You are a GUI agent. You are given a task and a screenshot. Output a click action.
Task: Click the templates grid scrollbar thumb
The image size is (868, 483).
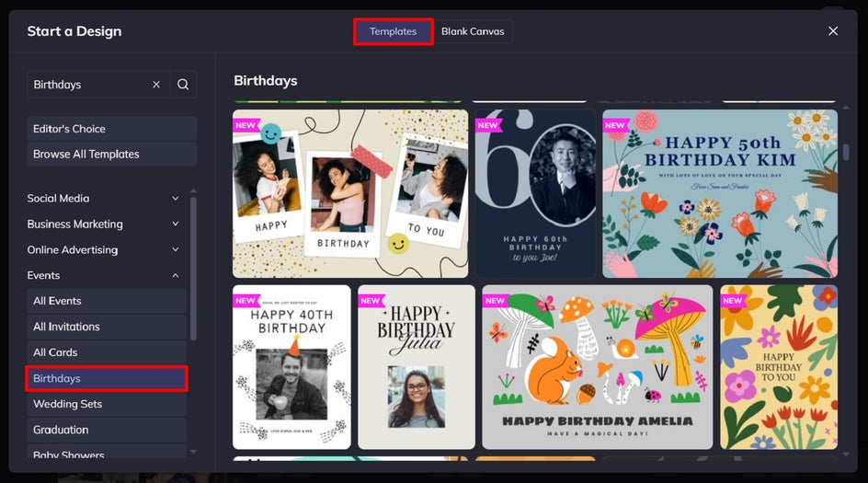click(846, 153)
